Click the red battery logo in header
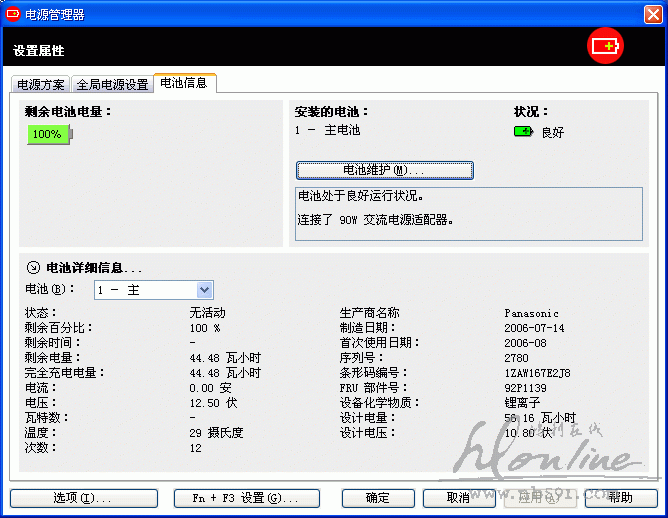This screenshot has width=668, height=518. (605, 46)
